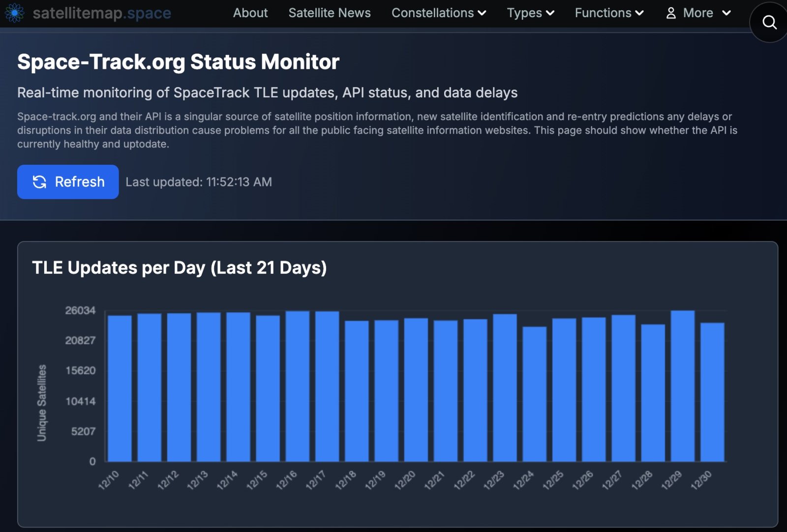Go to the About page
787x532 pixels.
click(250, 13)
